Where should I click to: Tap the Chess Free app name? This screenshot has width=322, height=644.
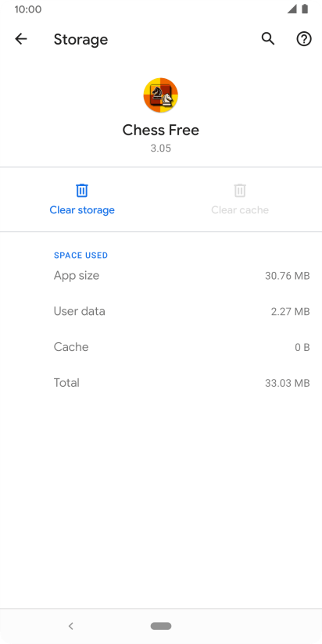(160, 131)
